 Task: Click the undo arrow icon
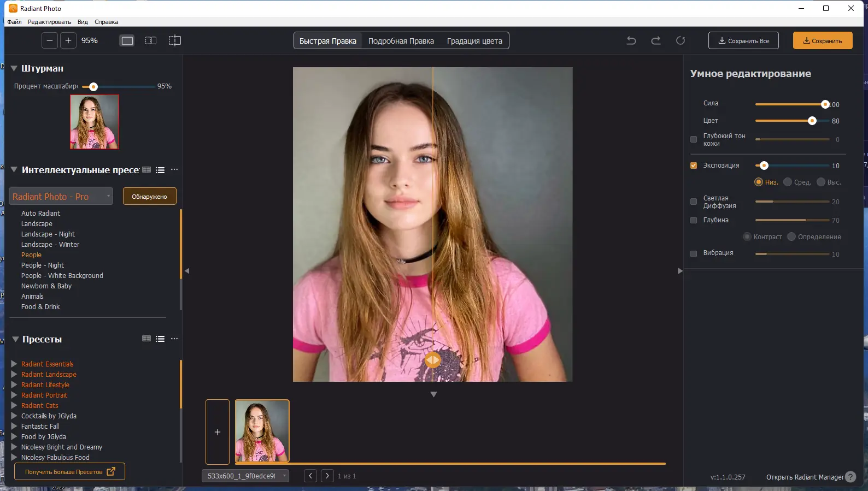[631, 40]
